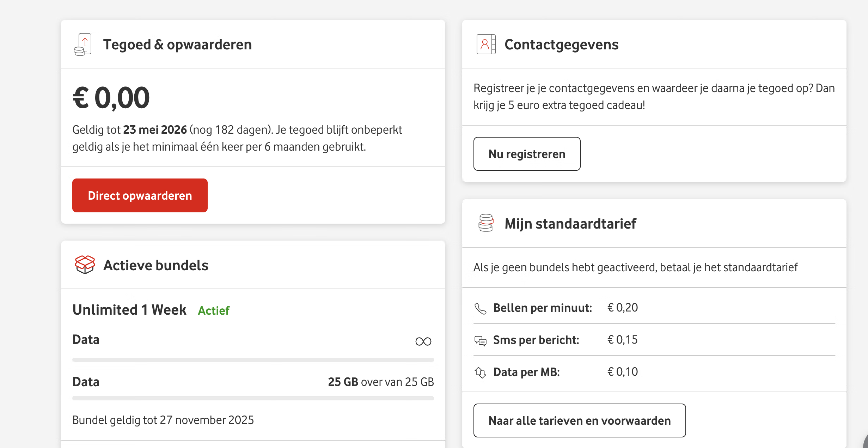
Task: Click the open box icon beside Actieve bundels
Action: (x=85, y=265)
